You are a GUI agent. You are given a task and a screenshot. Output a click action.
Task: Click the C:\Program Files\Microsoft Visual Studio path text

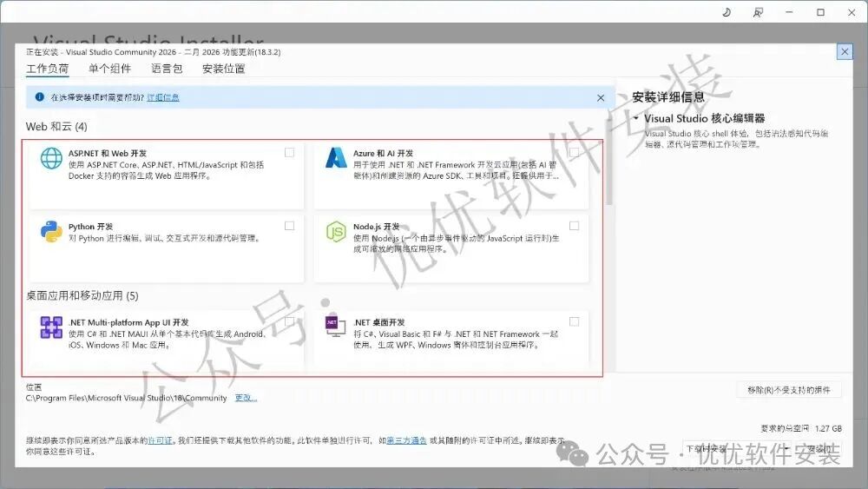coord(126,398)
